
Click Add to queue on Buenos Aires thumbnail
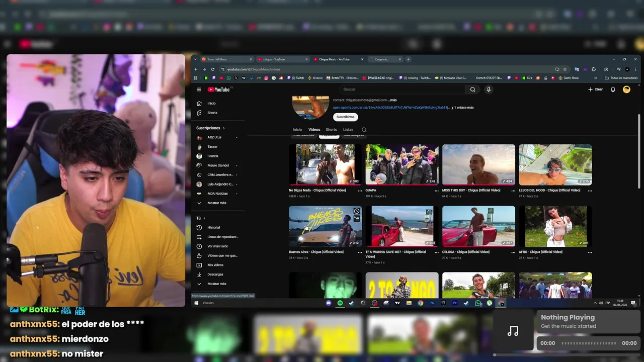(x=357, y=219)
